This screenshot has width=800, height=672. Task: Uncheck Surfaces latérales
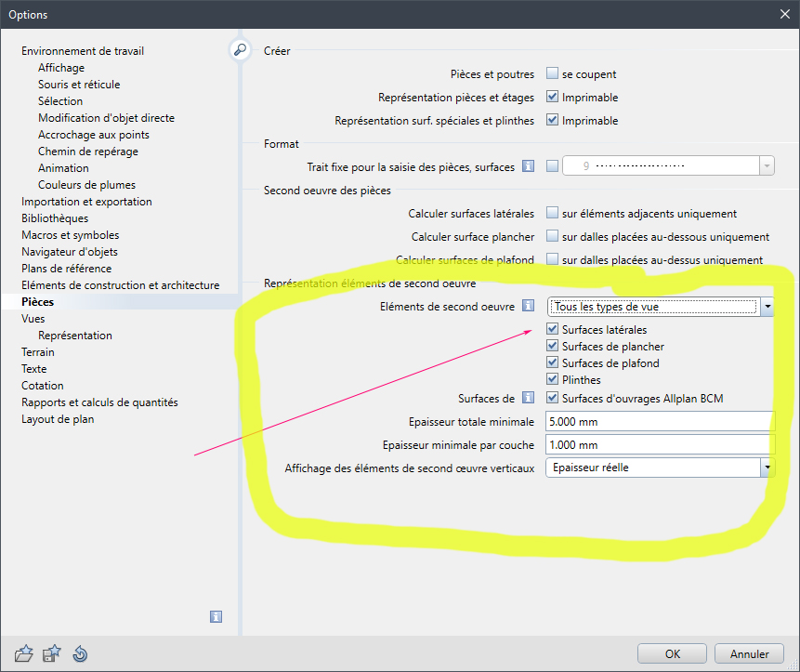[552, 329]
